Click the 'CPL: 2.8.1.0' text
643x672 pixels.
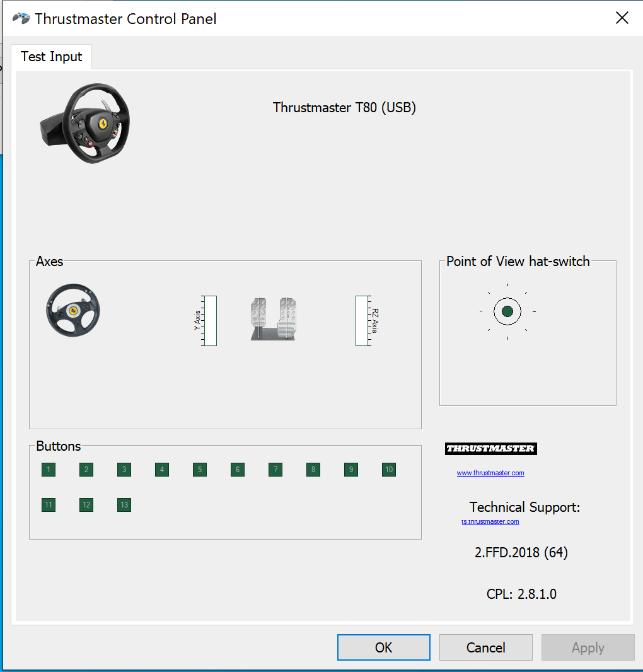(521, 594)
